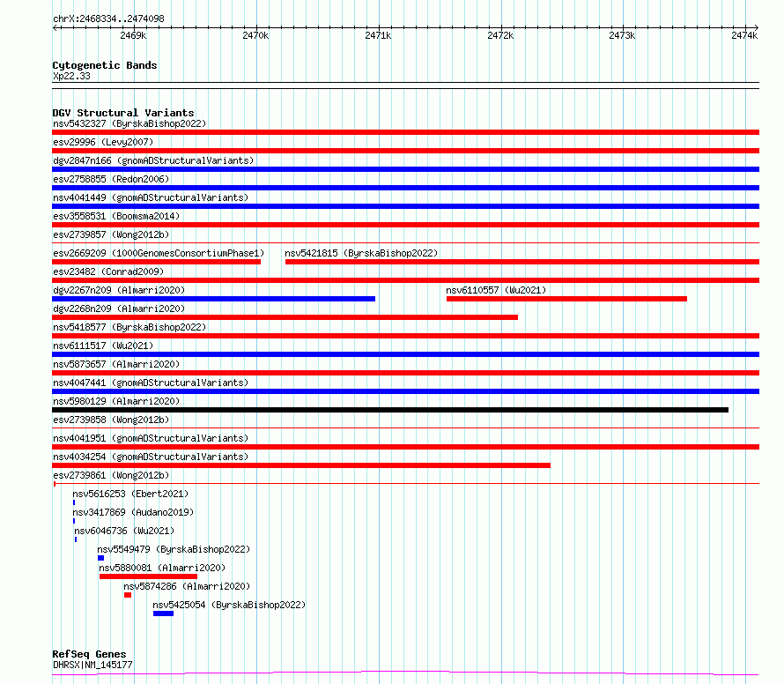This screenshot has height=684, width=784.
Task: Click nsv5616253 (Ebert2021) label
Action: pos(130,494)
